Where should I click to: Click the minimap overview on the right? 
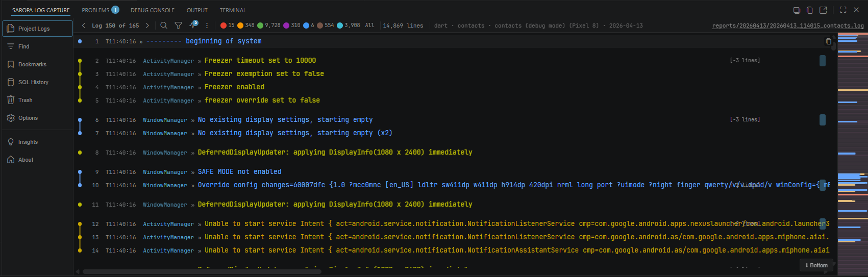point(852,153)
